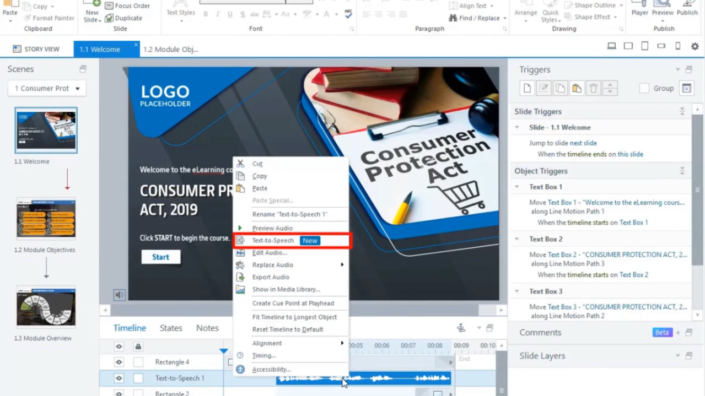Lock the Rectangle 4 timeline object

point(138,362)
